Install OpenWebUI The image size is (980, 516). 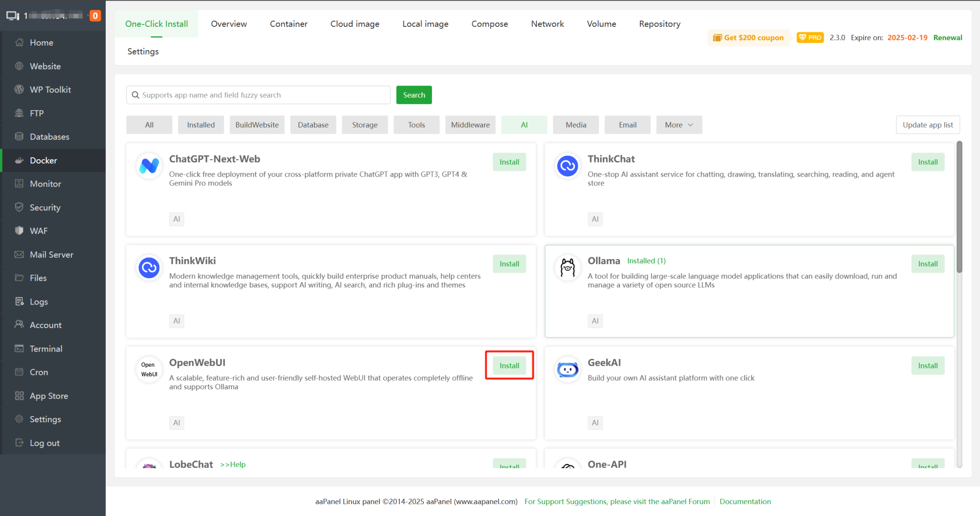pyautogui.click(x=509, y=365)
